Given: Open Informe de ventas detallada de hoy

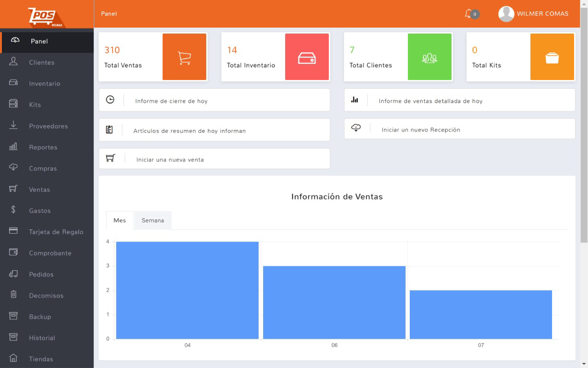Looking at the screenshot, I should coord(430,101).
